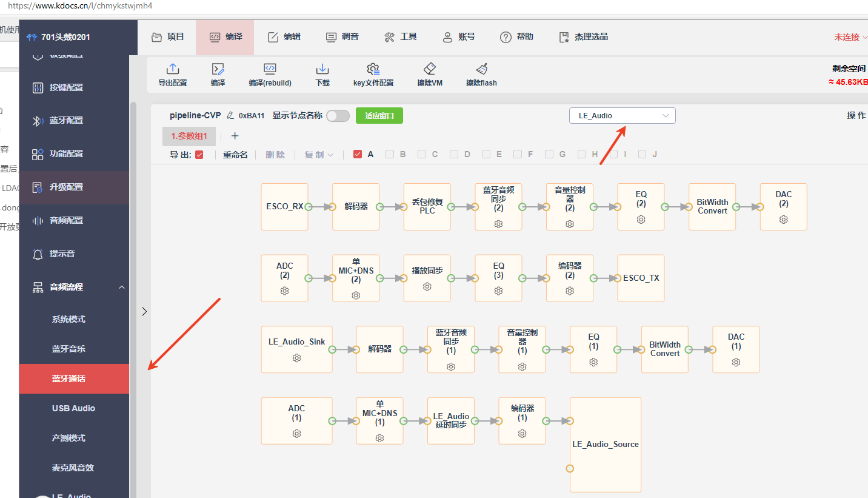Click the green 适应窗口 button
This screenshot has height=498, width=868.
[379, 115]
